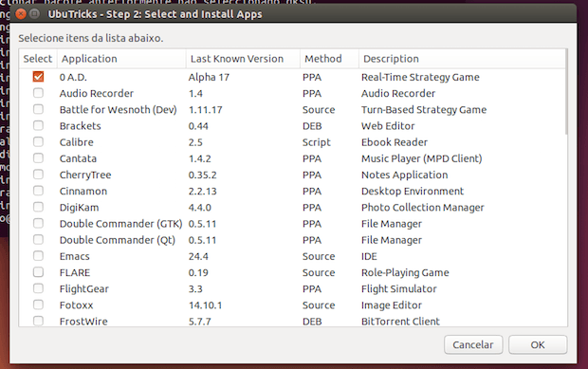Click 'Music Player (MPD Client)' description

(421, 158)
